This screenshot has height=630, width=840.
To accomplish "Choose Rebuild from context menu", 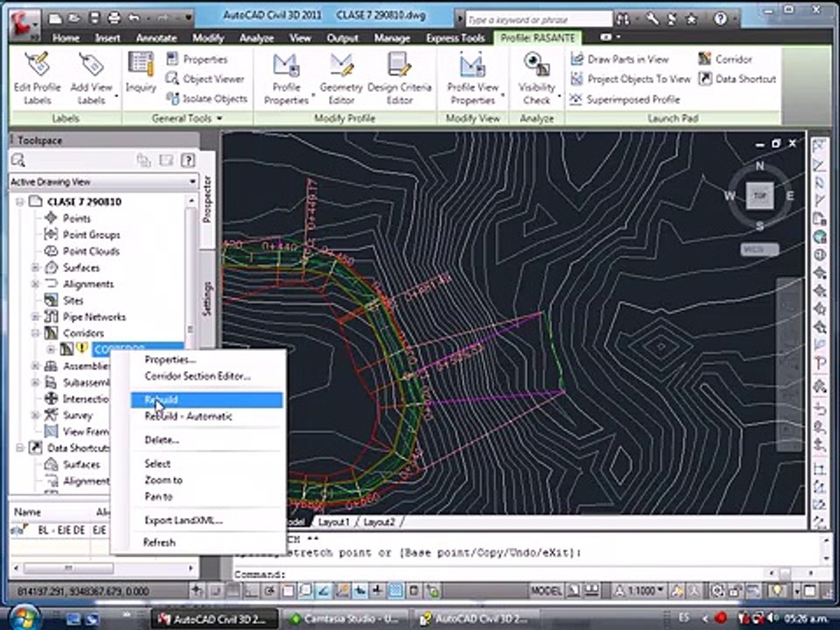I will pos(206,400).
